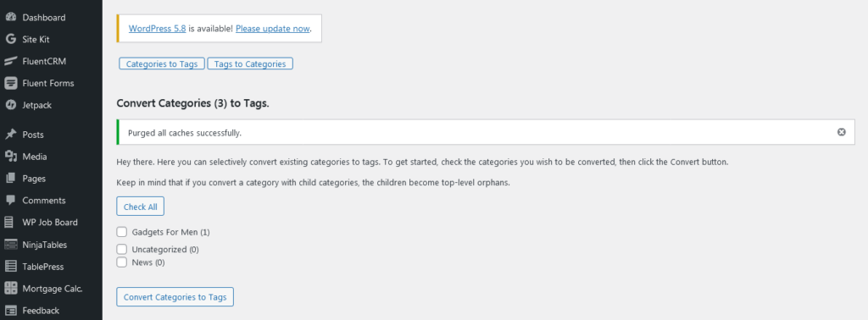
Task: Click the WP Job Board icon
Action: coord(8,222)
